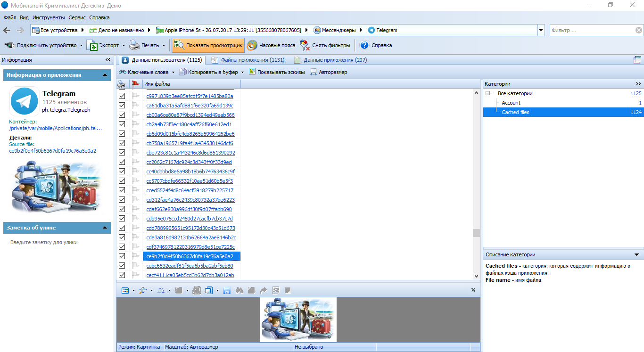Collapse Заметка об улике section
Viewport: 644px width, 352px height.
105,228
